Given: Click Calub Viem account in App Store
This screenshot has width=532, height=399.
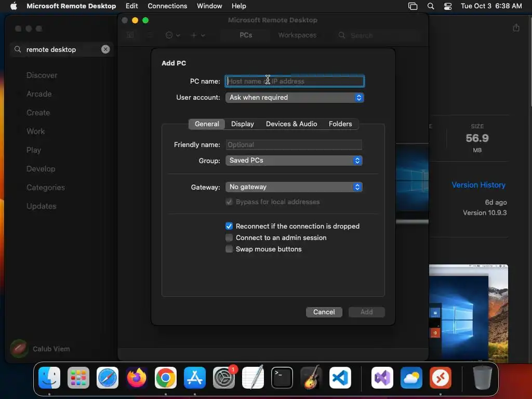Looking at the screenshot, I should point(40,349).
